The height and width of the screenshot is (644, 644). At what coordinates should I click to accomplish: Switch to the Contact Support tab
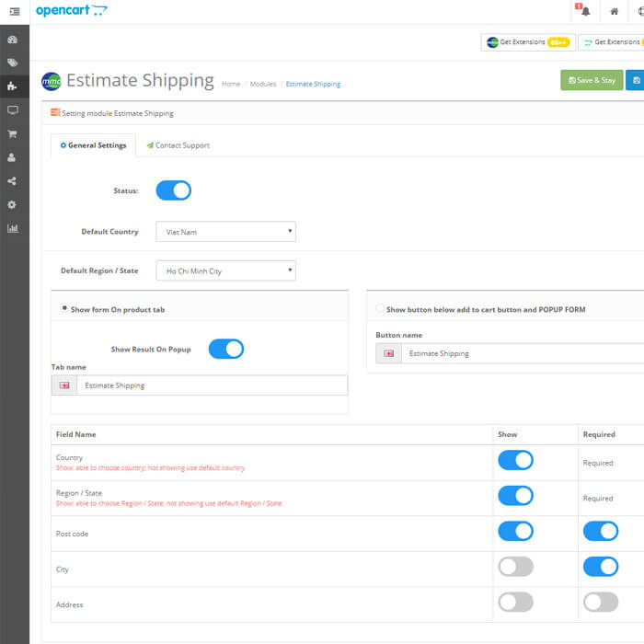[x=178, y=145]
